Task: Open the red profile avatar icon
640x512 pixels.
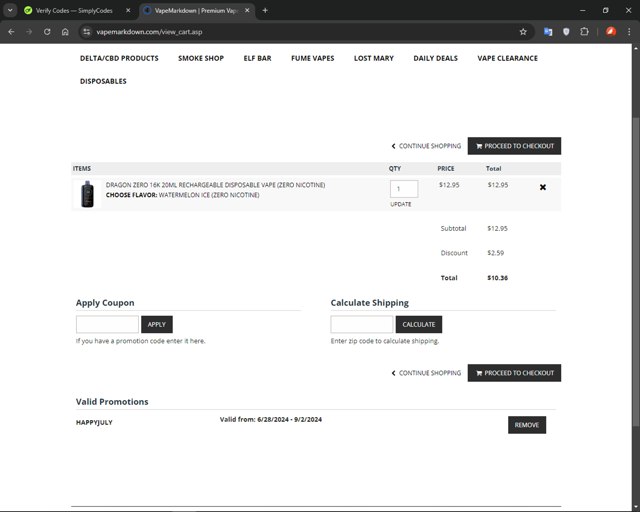Action: 611,32
